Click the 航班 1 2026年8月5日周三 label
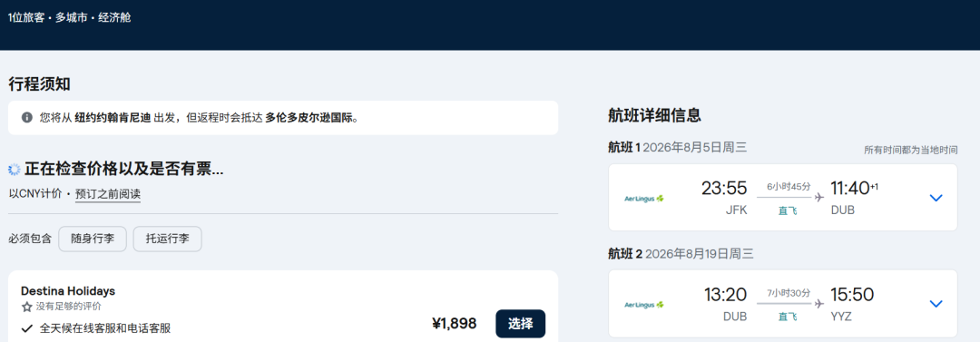980x342 pixels. click(678, 148)
